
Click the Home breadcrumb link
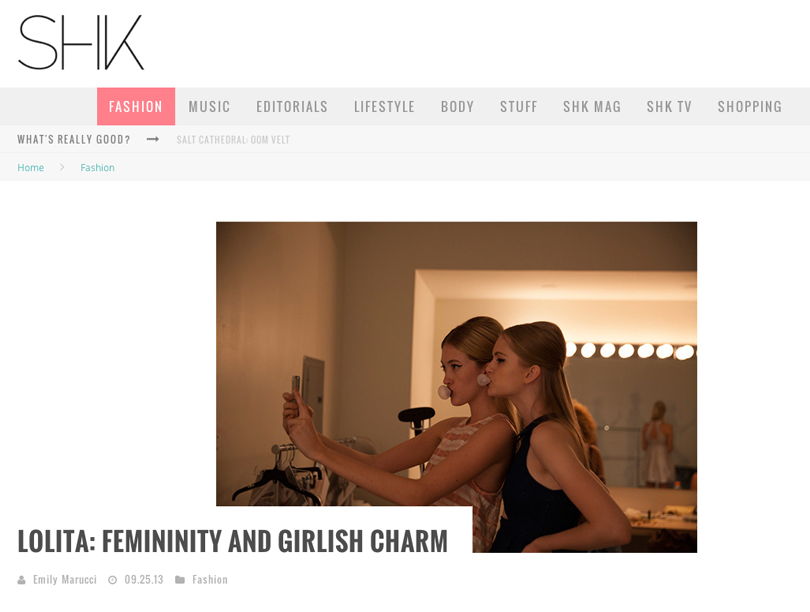(x=30, y=167)
